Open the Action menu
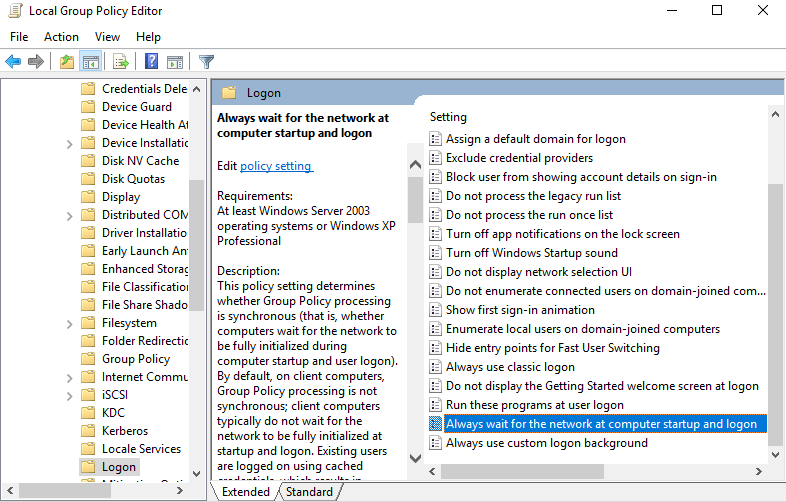This screenshot has width=786, height=502. coord(61,37)
